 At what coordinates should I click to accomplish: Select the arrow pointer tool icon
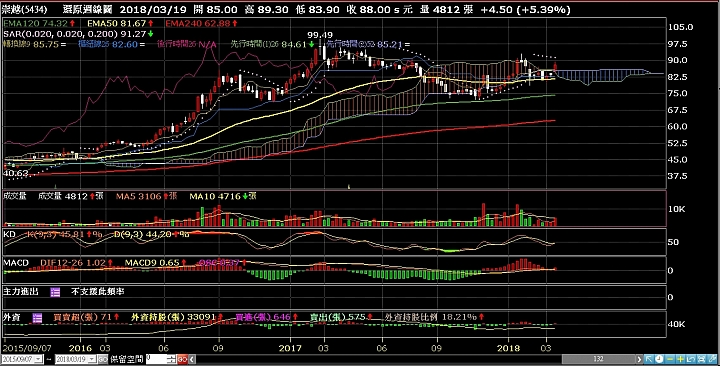pos(649,359)
